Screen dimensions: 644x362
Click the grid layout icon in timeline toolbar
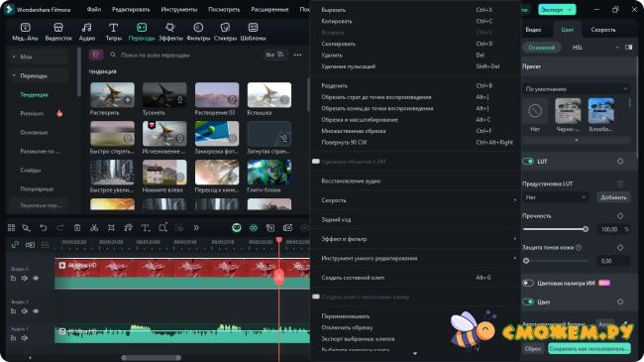(x=12, y=227)
